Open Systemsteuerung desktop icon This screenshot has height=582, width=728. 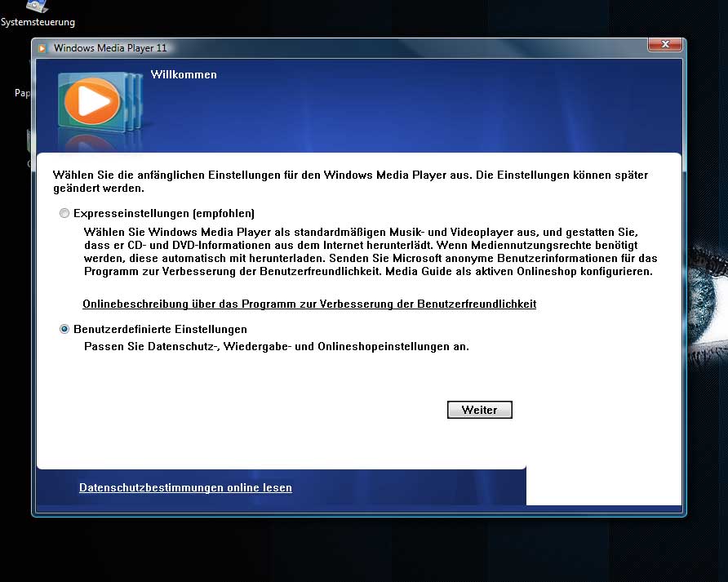[x=38, y=14]
